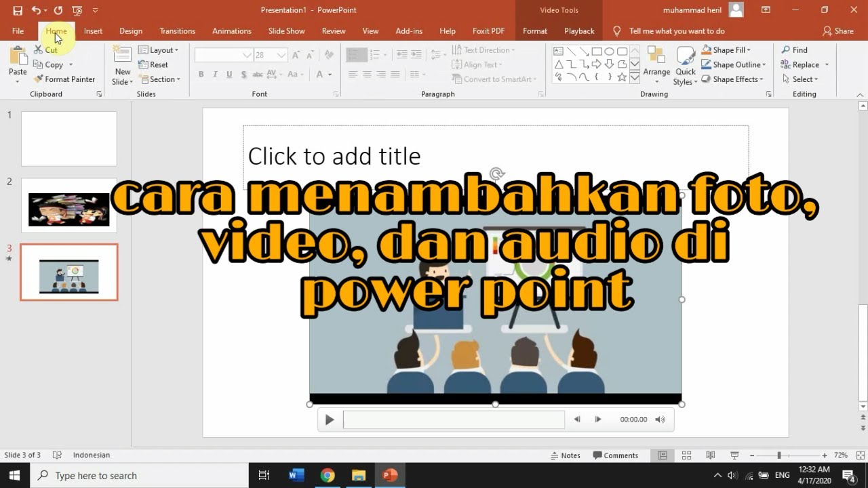The image size is (868, 488).
Task: Toggle Bold formatting
Action: click(201, 75)
